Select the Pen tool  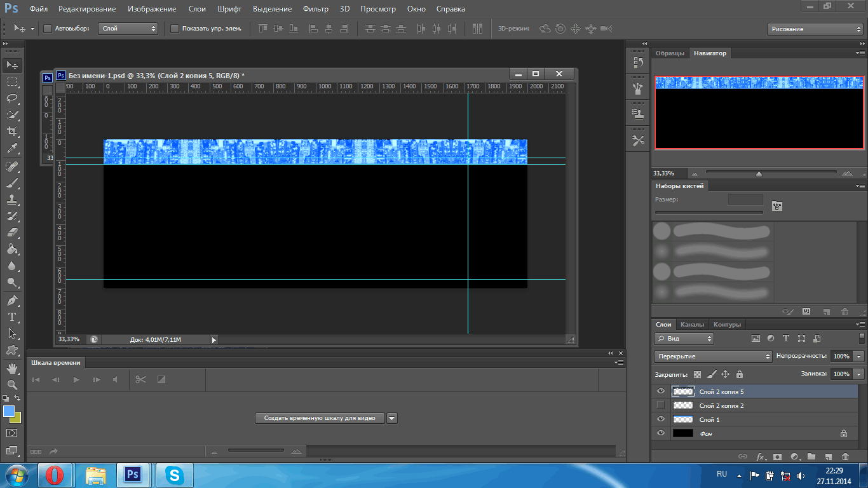(x=11, y=300)
